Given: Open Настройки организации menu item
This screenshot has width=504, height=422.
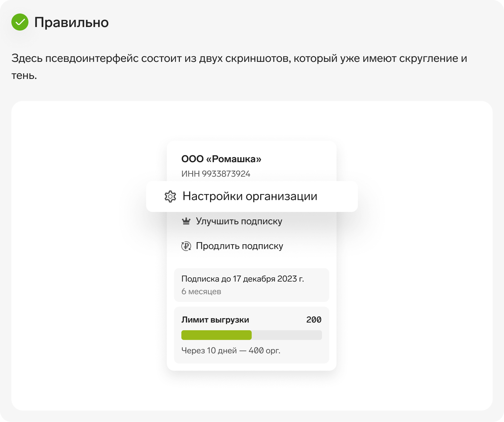Looking at the screenshot, I should 252,196.
